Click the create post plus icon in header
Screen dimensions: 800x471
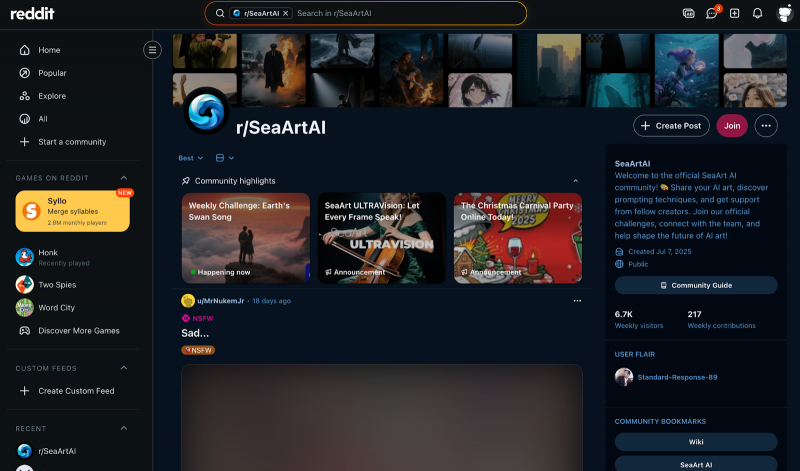(x=735, y=13)
